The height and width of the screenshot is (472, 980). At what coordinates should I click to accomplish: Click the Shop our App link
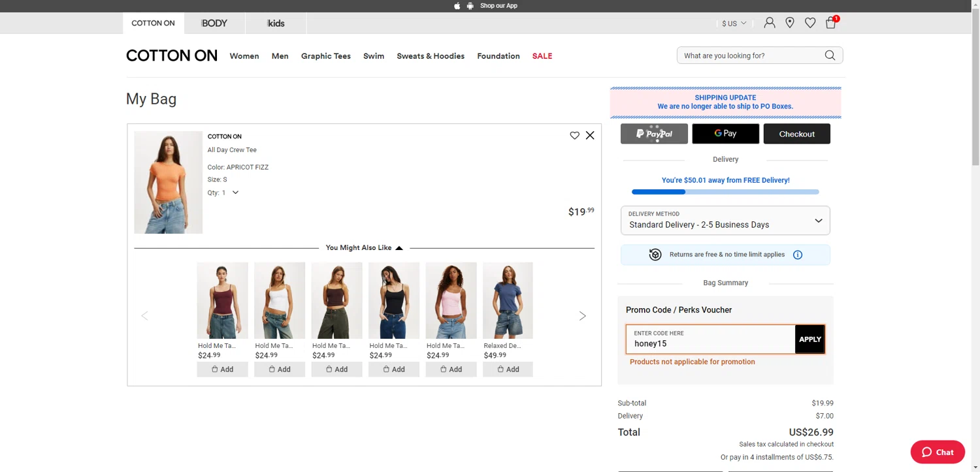tap(498, 6)
